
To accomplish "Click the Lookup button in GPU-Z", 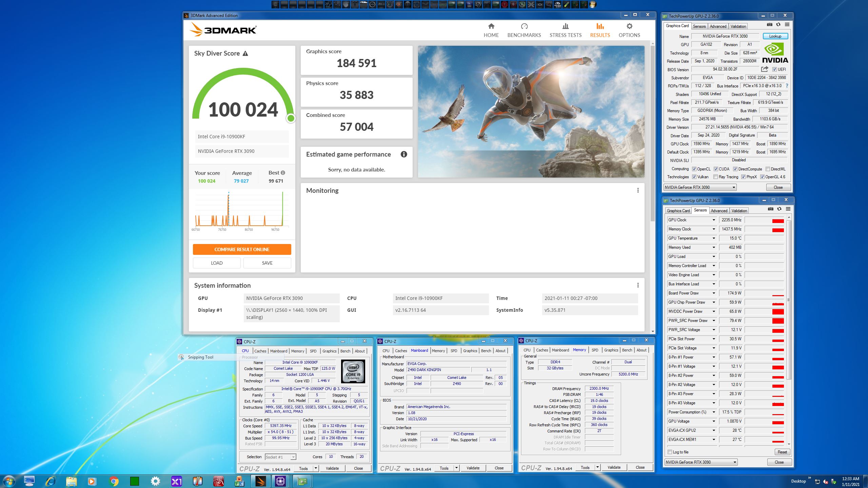I will [775, 36].
